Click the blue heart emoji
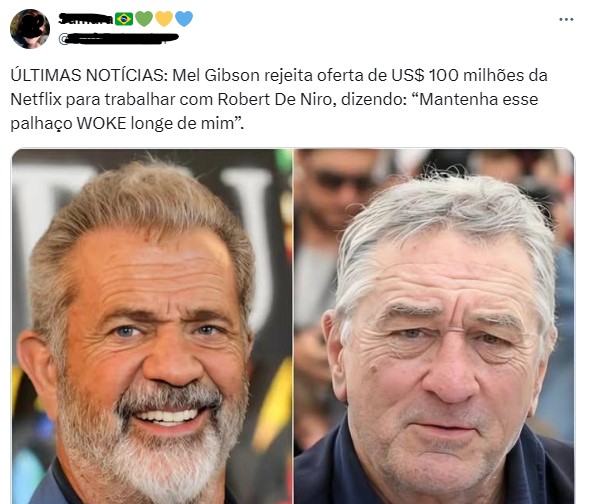 pyautogui.click(x=184, y=19)
